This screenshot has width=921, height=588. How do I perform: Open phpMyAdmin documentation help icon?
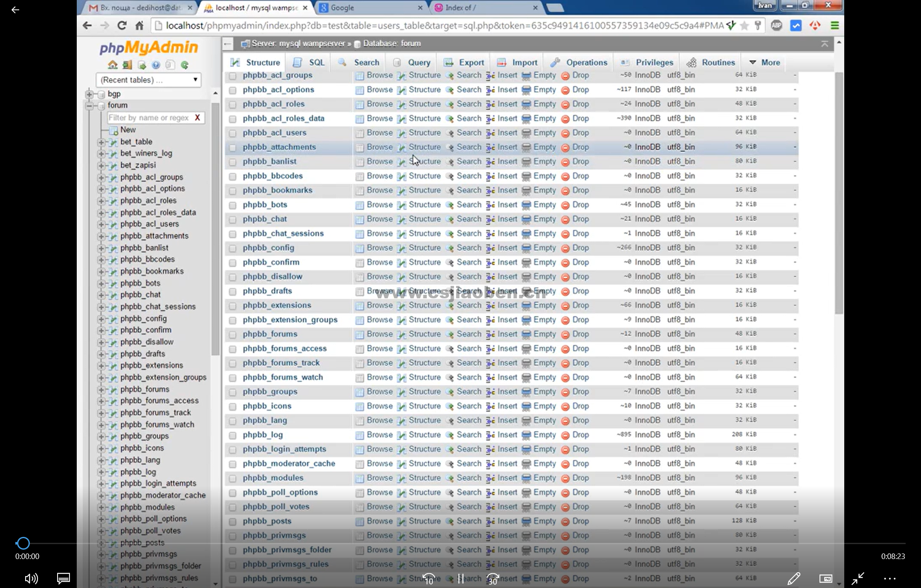[156, 65]
